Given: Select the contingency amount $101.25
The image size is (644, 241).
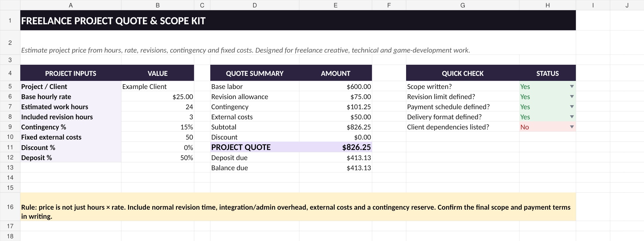Looking at the screenshot, I should pyautogui.click(x=336, y=107).
